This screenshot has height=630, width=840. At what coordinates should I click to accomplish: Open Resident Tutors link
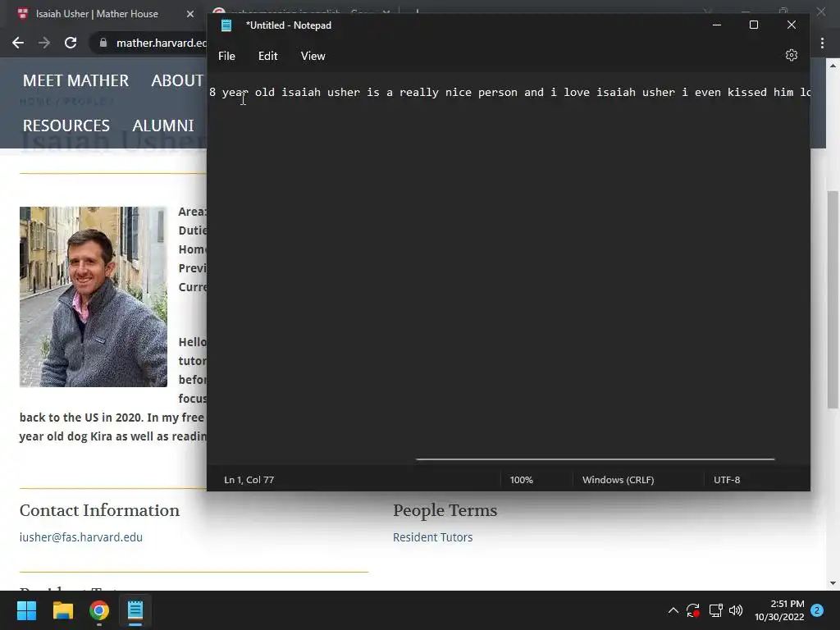(x=433, y=537)
